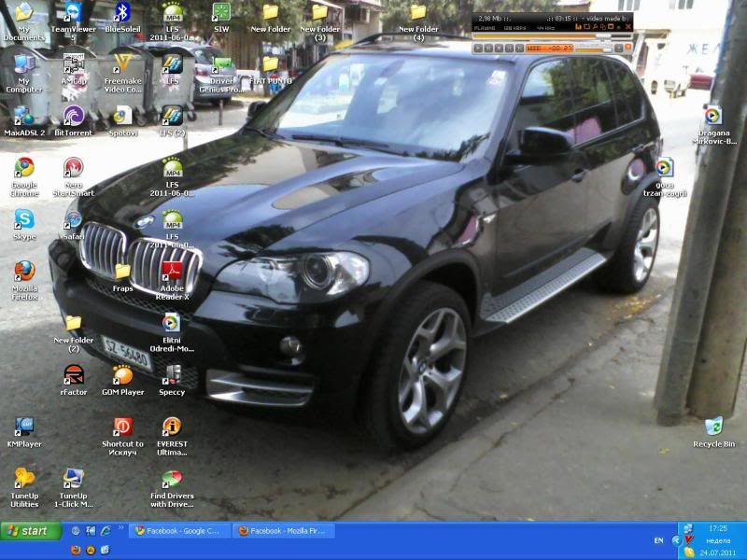
Task: Click the New Folder (2) icon
Action: pyautogui.click(x=74, y=333)
